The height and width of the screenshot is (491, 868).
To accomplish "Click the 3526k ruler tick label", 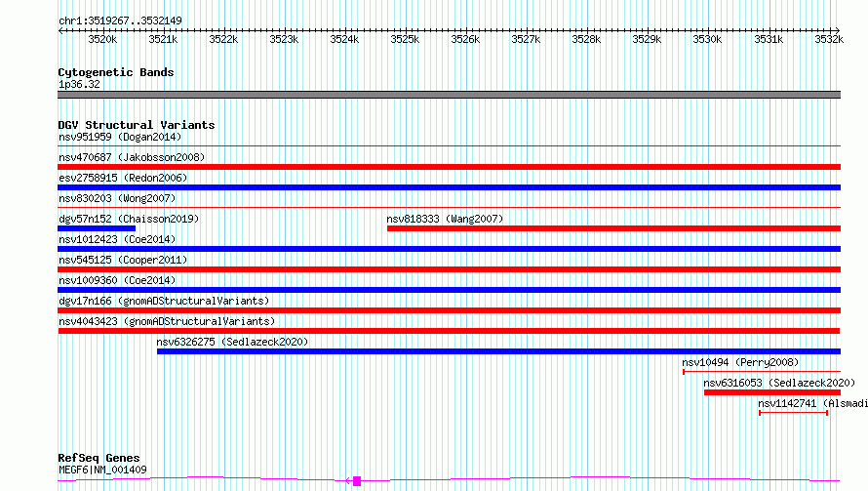I will point(465,39).
